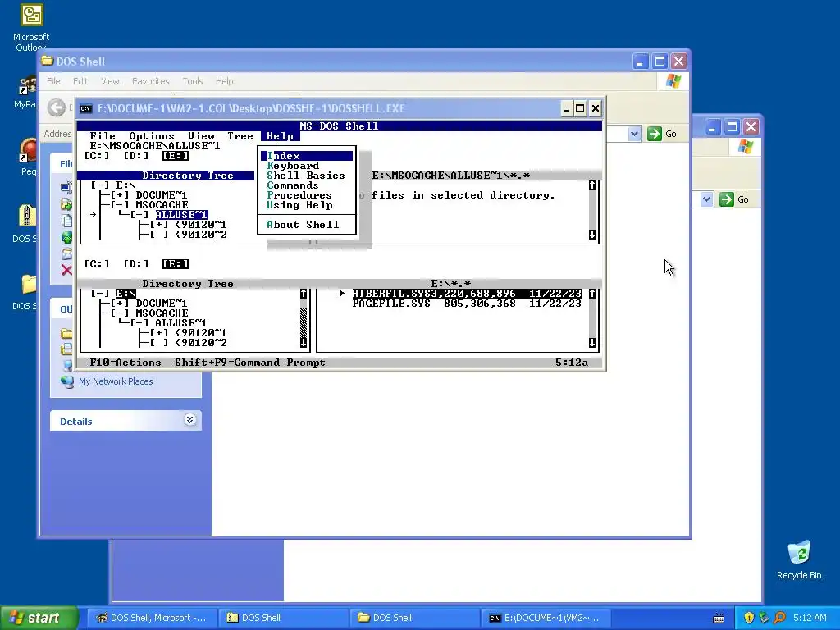840x630 pixels.
Task: Expand {90120~1 in the lower directory tree
Action: coord(159,333)
